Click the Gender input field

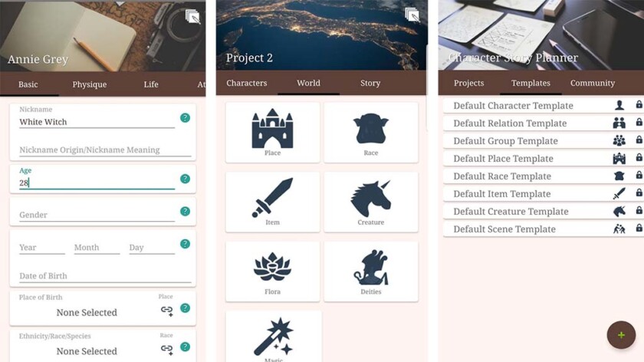pos(97,215)
